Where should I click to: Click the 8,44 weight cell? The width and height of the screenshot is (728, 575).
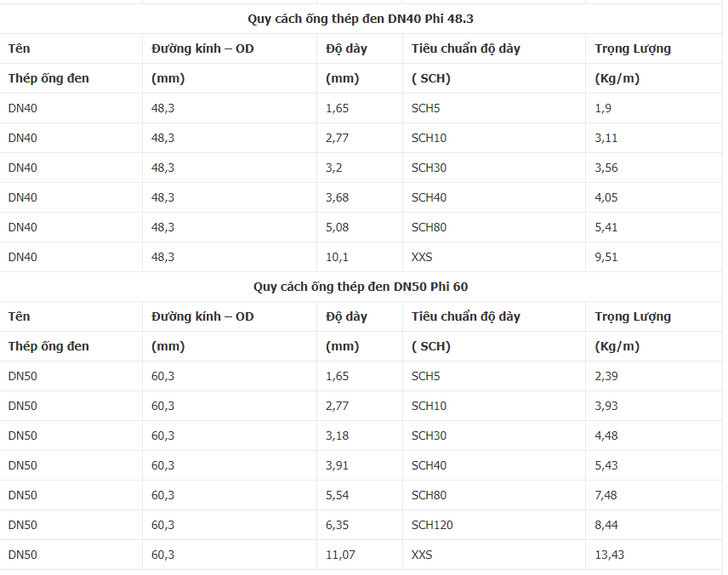[606, 525]
